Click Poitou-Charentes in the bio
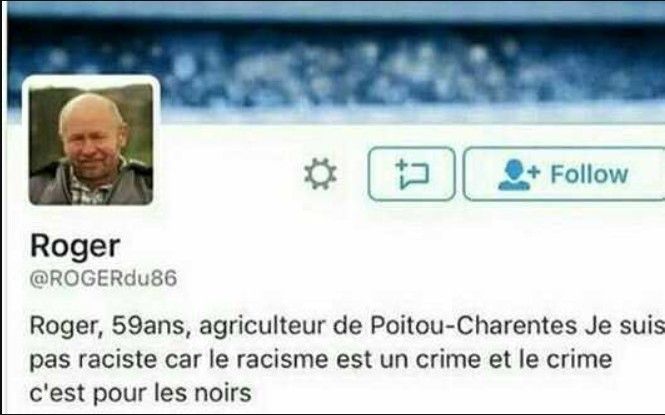The image size is (665, 415). [474, 326]
